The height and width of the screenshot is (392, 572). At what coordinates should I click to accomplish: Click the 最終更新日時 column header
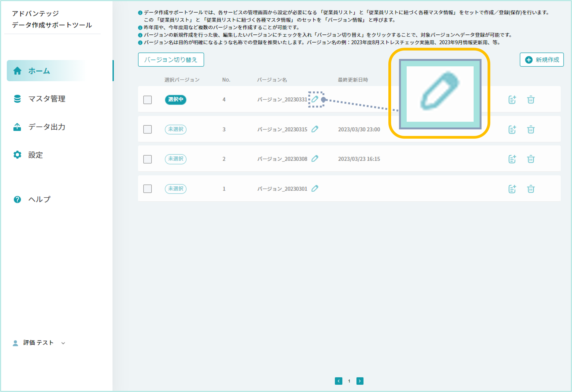click(353, 80)
